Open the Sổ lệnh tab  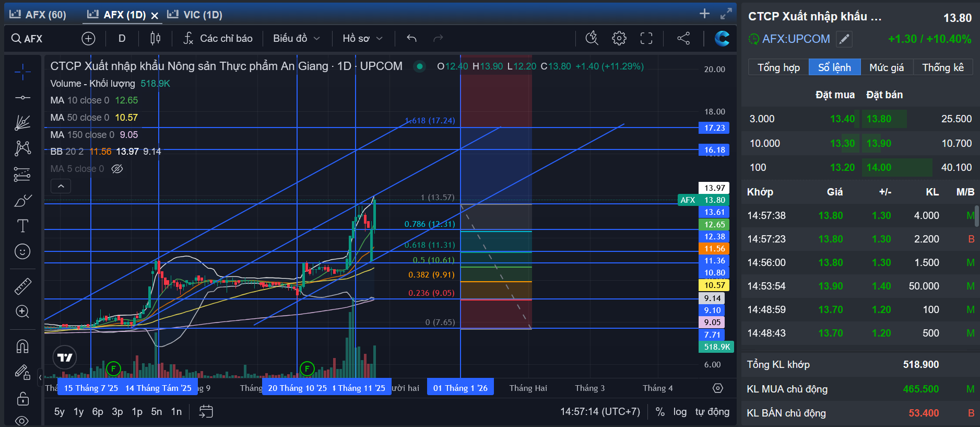tap(834, 67)
